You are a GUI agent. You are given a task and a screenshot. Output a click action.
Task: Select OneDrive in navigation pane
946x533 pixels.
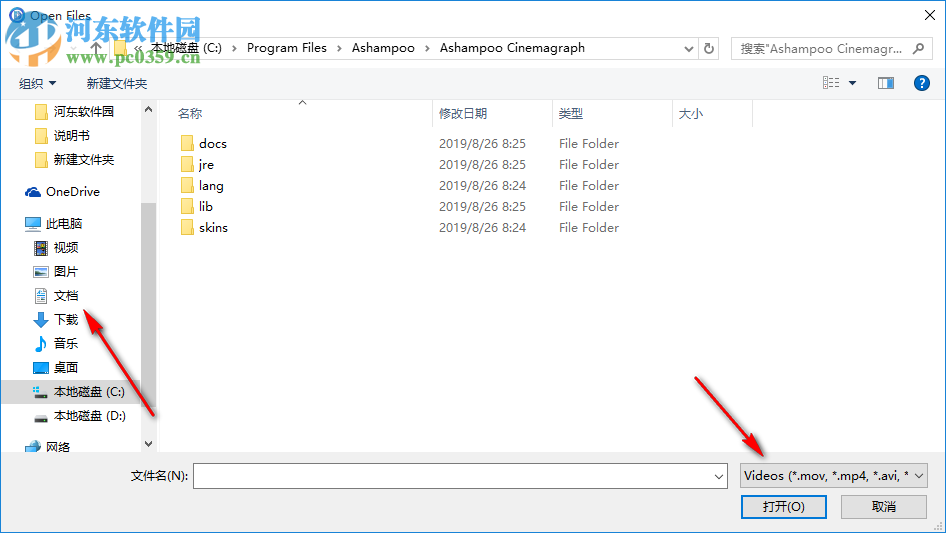coord(62,192)
